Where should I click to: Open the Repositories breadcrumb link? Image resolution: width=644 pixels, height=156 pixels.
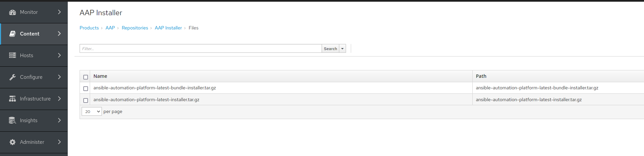point(135,28)
